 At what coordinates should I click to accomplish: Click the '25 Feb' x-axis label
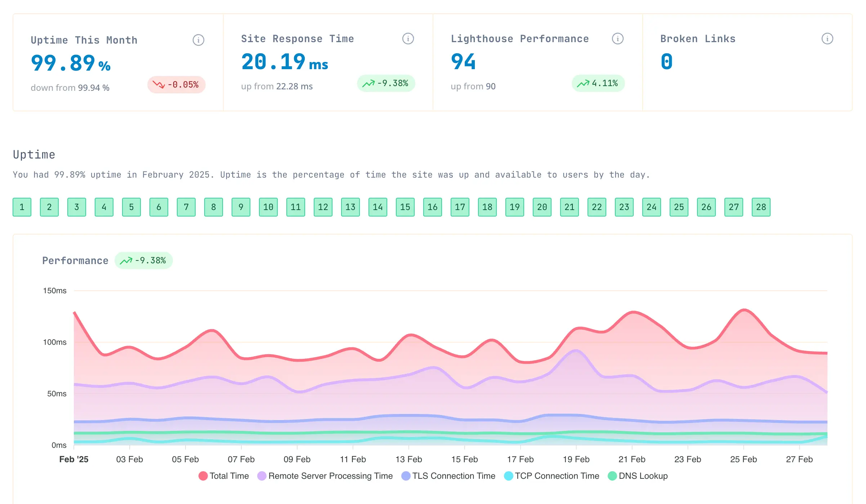tap(743, 459)
